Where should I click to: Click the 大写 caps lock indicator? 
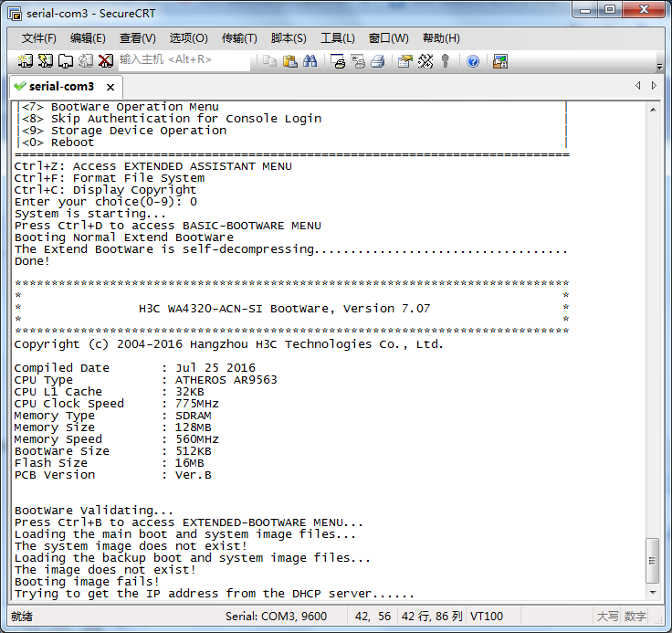[607, 617]
